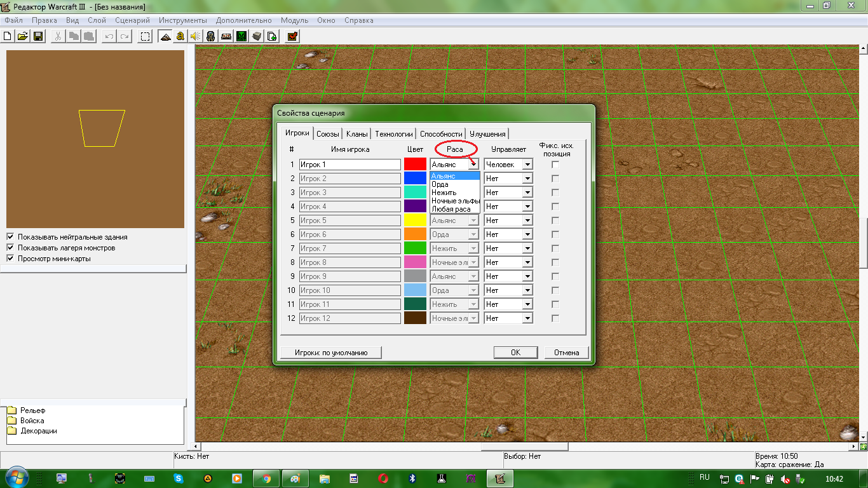The image size is (868, 488).
Task: Switch to the 'Улучшения' tab
Action: (x=487, y=134)
